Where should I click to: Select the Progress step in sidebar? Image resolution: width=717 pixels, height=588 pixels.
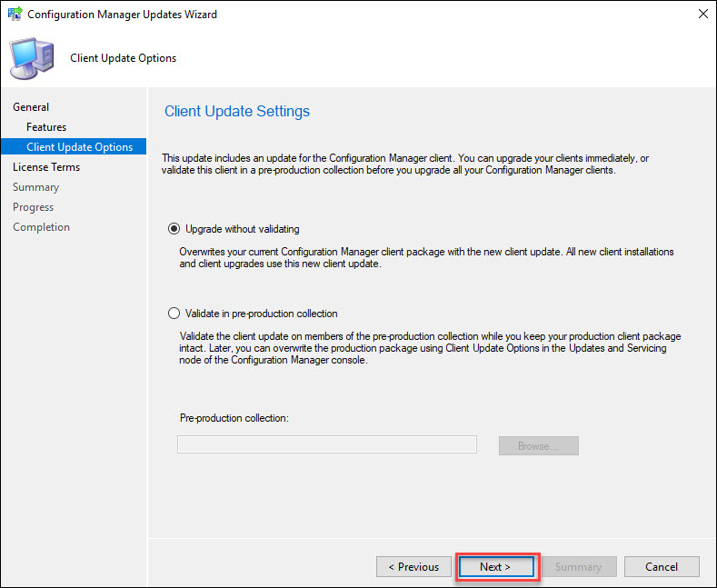(x=33, y=207)
